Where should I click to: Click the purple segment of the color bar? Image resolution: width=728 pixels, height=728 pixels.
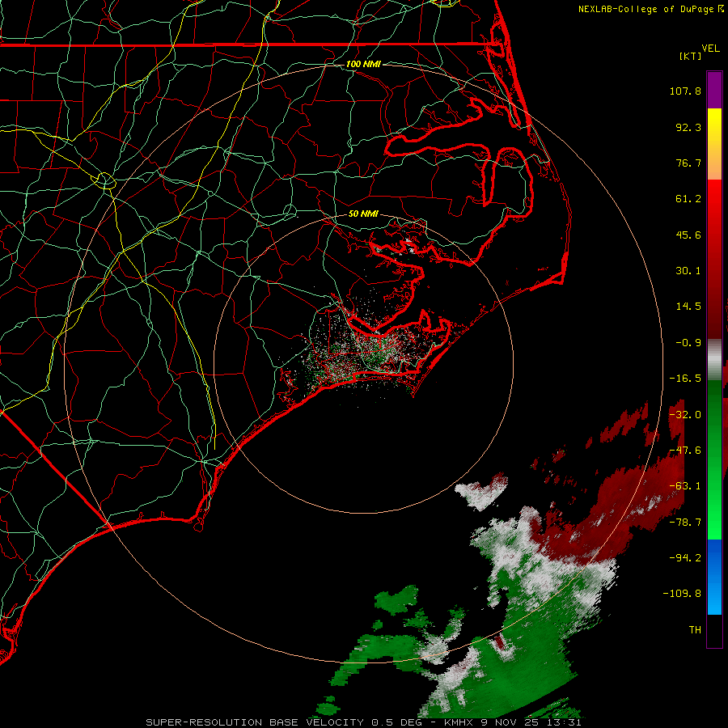pos(714,90)
